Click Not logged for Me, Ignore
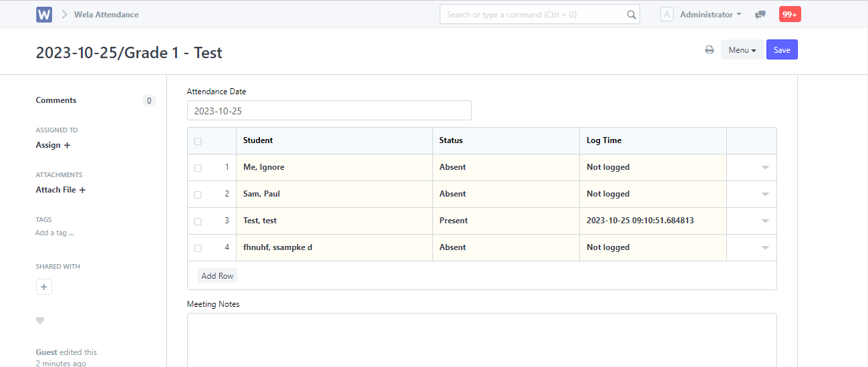The width and height of the screenshot is (868, 367). [x=653, y=167]
